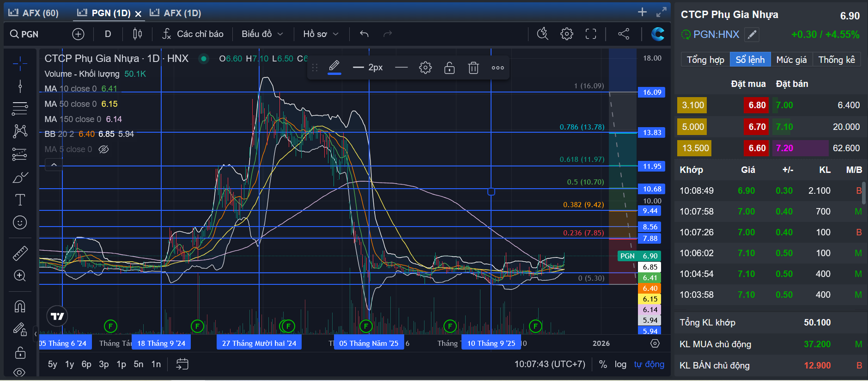Collapse the indicator legend chevron
Screen dimensions: 868x381
(54, 165)
